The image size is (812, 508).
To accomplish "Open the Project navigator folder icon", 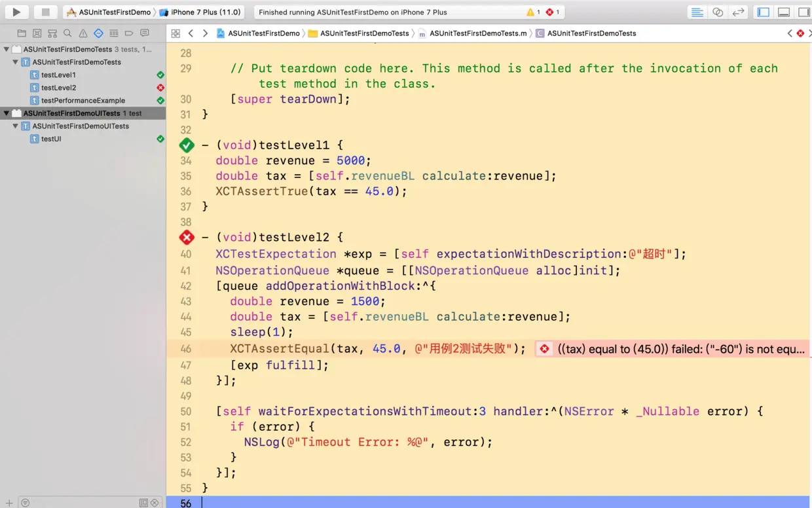I will pyautogui.click(x=22, y=33).
